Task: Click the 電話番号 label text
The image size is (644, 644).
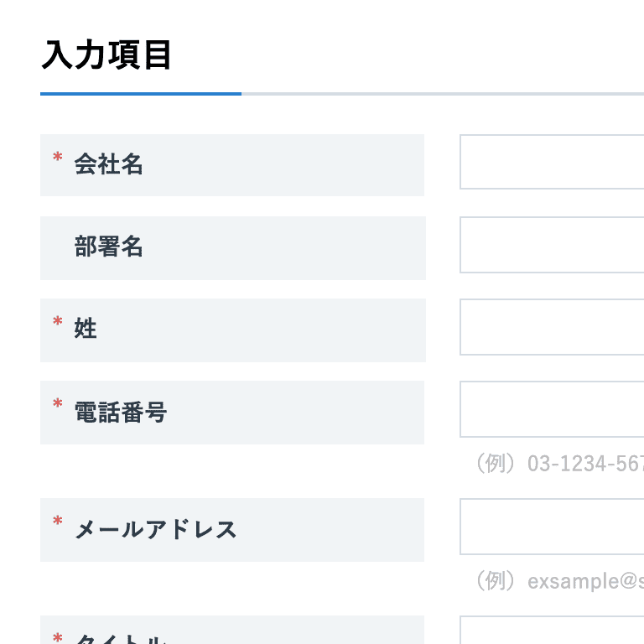Action: 121,413
